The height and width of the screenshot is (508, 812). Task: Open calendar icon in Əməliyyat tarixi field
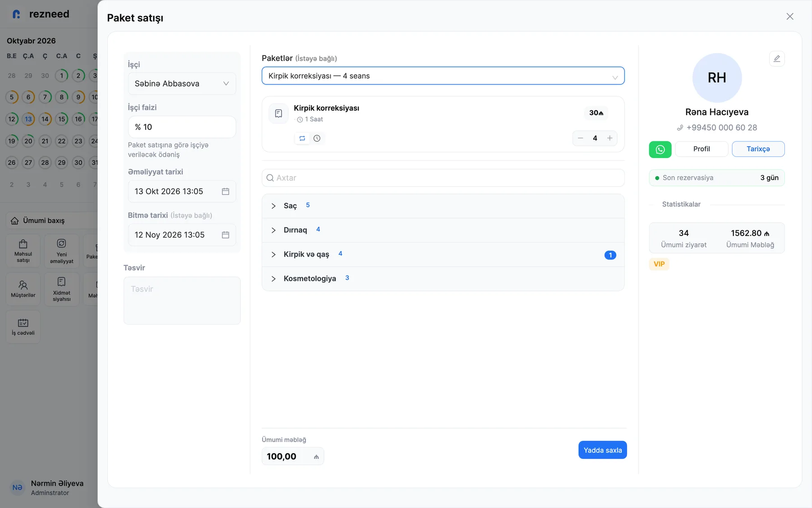[226, 191]
